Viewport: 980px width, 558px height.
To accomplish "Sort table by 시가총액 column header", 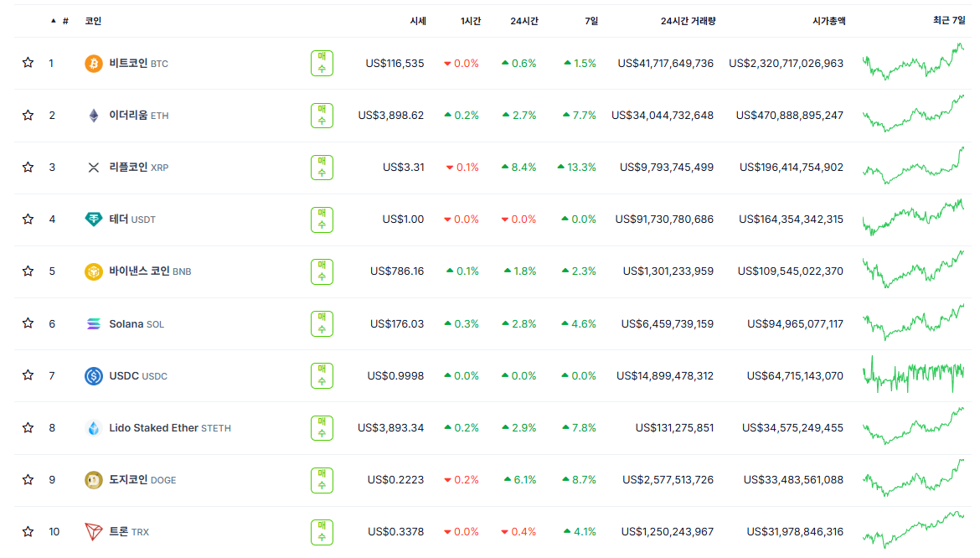I will 828,21.
